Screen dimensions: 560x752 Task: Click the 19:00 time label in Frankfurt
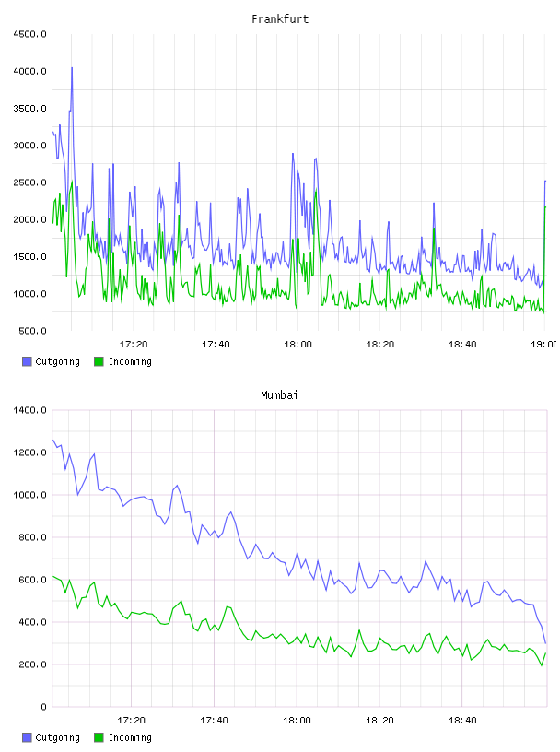tap(543, 345)
